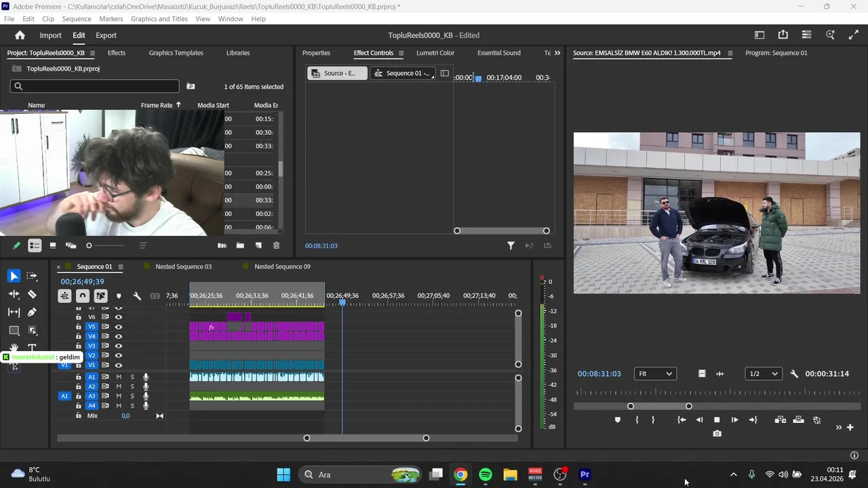Screen dimensions: 868x488
Task: Step forward one frame in Source monitor
Action: [x=734, y=420]
